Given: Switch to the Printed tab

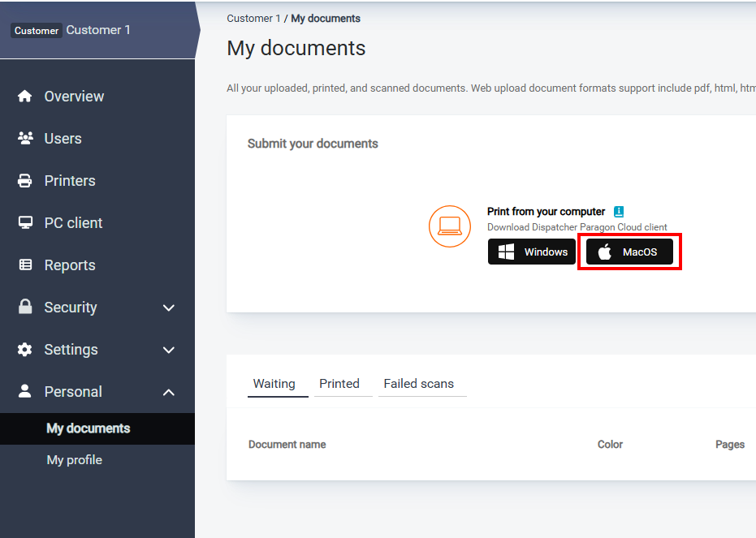Looking at the screenshot, I should [339, 384].
